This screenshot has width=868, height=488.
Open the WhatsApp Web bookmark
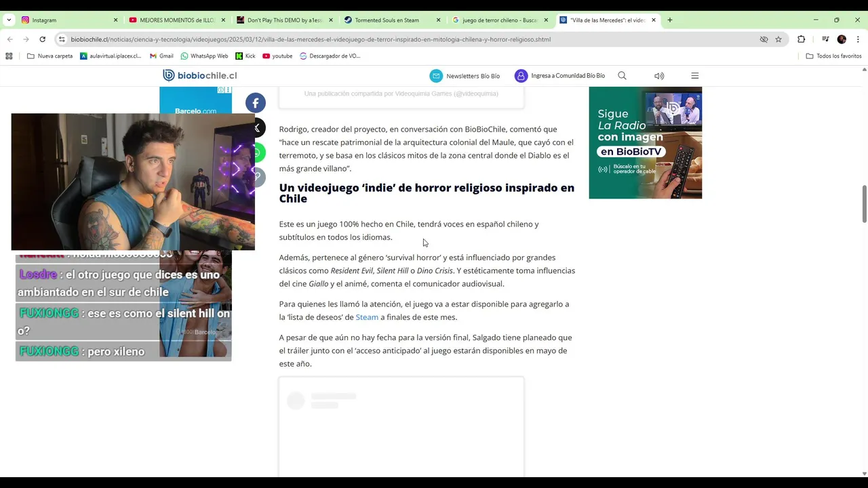(204, 56)
